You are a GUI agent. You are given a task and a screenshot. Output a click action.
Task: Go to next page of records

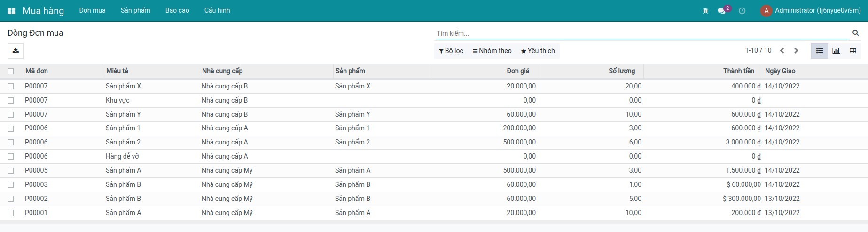click(796, 51)
